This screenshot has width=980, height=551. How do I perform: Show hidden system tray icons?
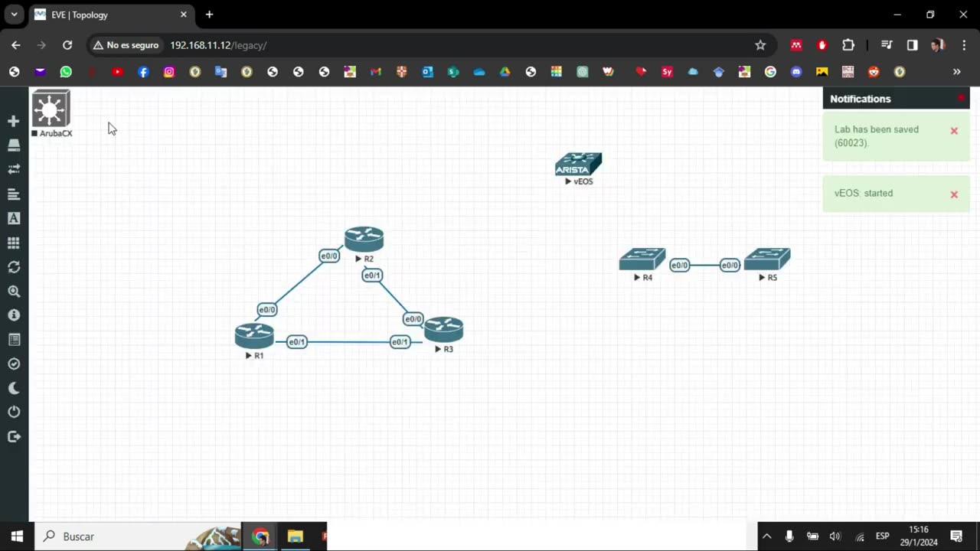coord(766,536)
